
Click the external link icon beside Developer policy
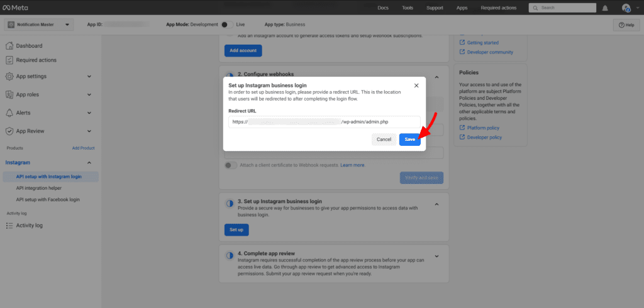pyautogui.click(x=462, y=137)
